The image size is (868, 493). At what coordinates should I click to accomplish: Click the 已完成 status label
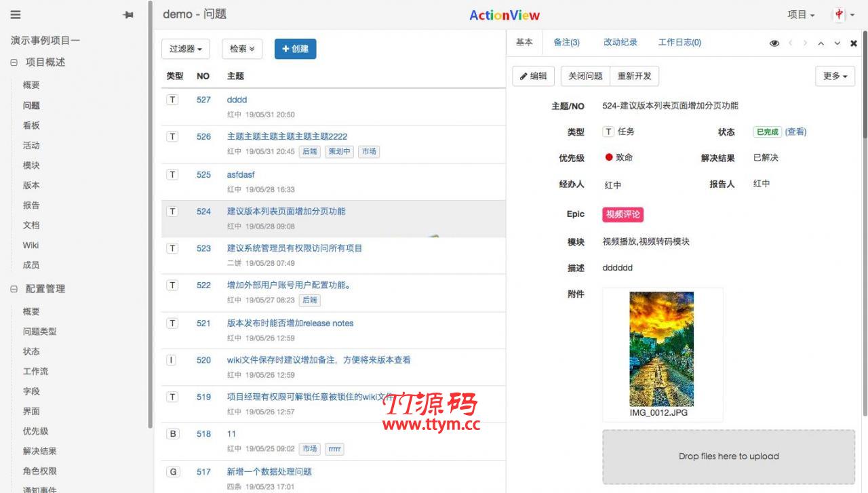pos(767,132)
